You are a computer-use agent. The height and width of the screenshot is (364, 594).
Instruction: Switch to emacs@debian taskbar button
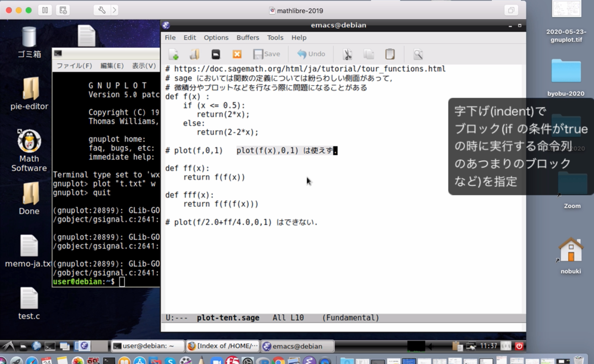pyautogui.click(x=297, y=346)
